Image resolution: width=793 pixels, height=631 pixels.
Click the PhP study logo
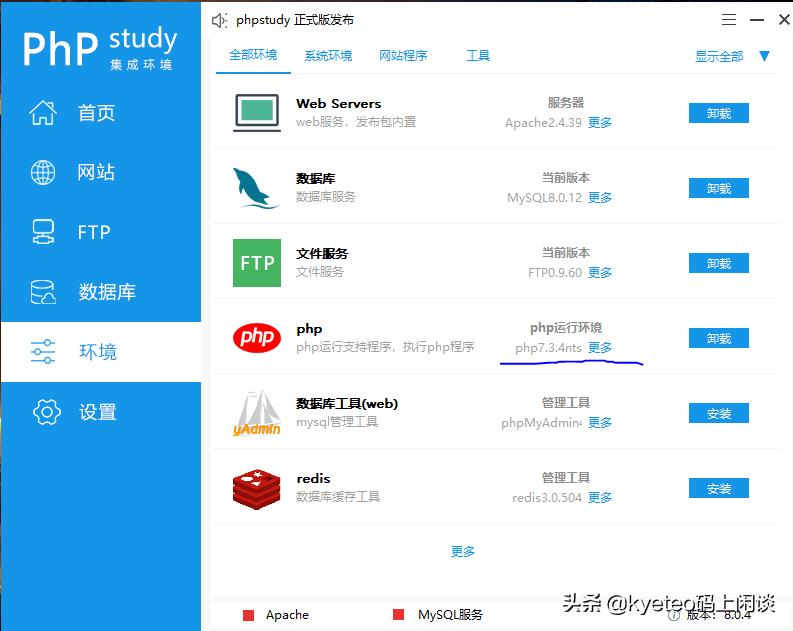100,48
